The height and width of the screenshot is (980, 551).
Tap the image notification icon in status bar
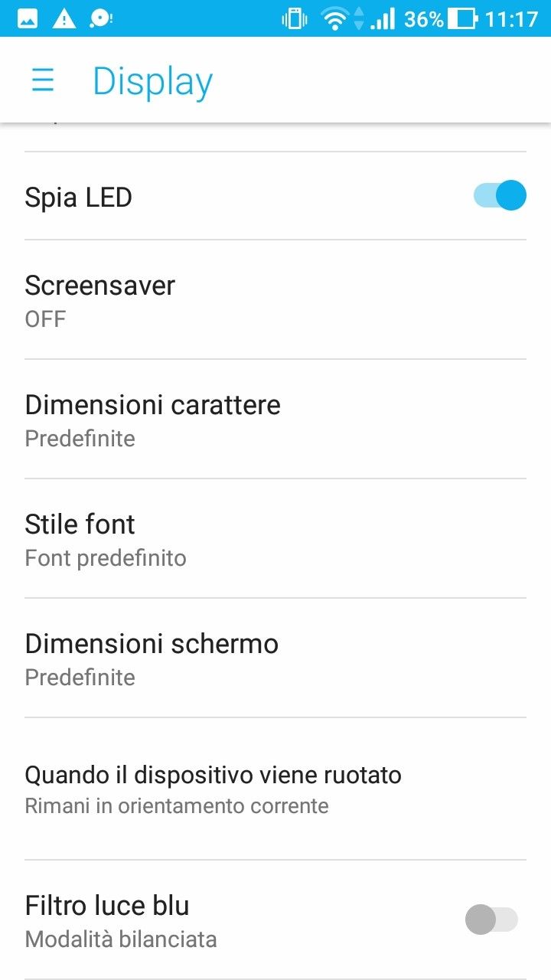tap(28, 18)
